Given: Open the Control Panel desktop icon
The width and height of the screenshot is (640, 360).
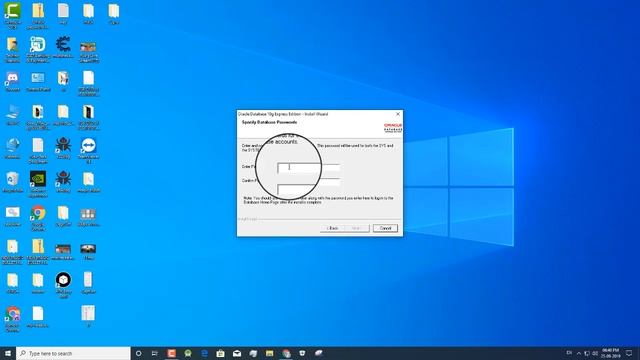Looking at the screenshot, I should point(38,81).
